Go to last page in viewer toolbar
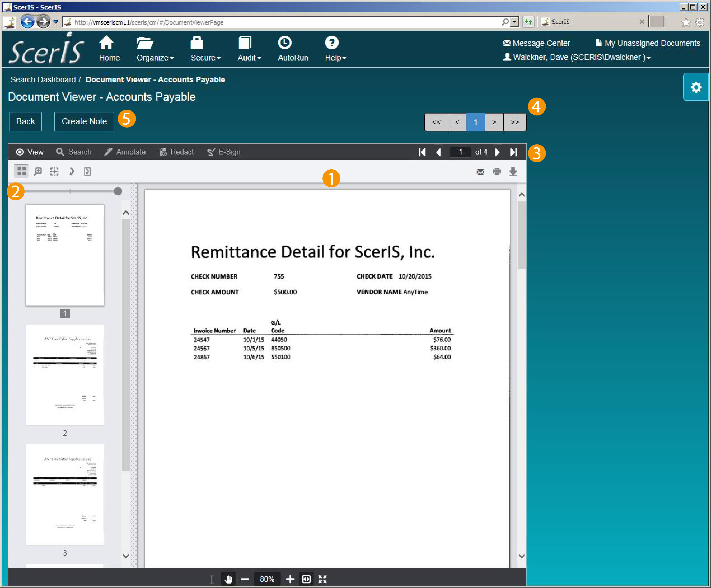 (x=513, y=152)
